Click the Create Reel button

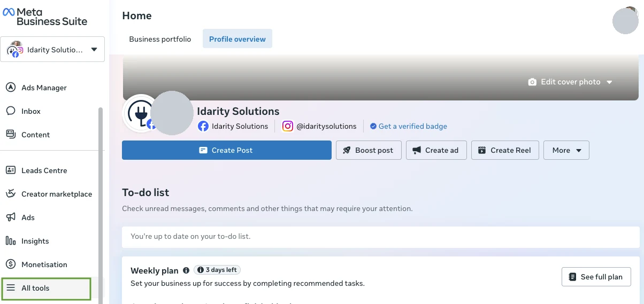coord(505,150)
